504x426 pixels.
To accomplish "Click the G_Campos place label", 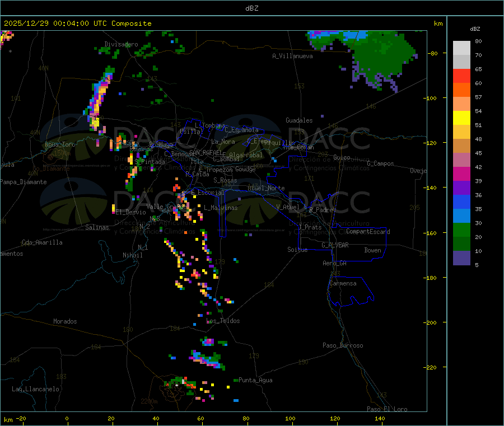I will pos(381,163).
